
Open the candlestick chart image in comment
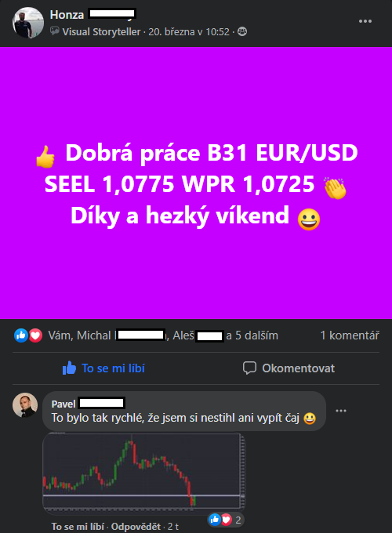pos(143,473)
